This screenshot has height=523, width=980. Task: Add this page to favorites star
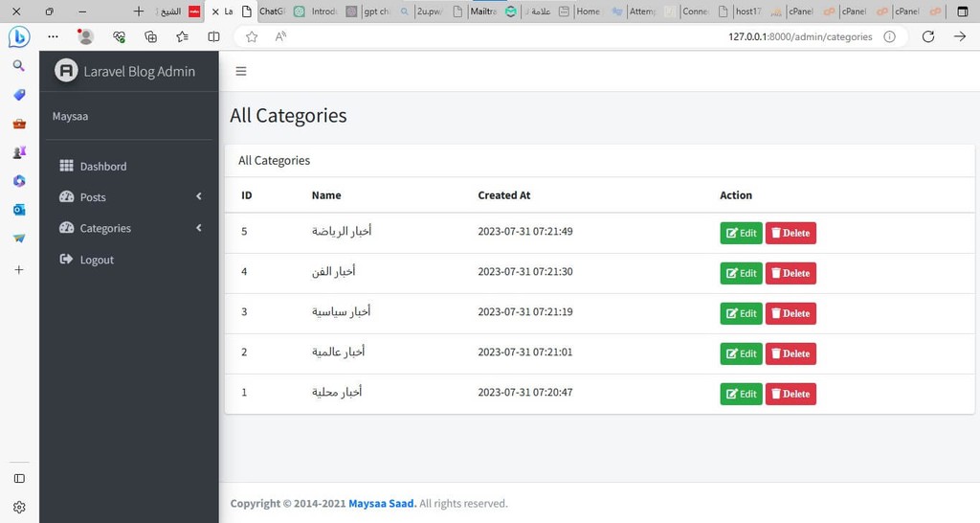(252, 37)
